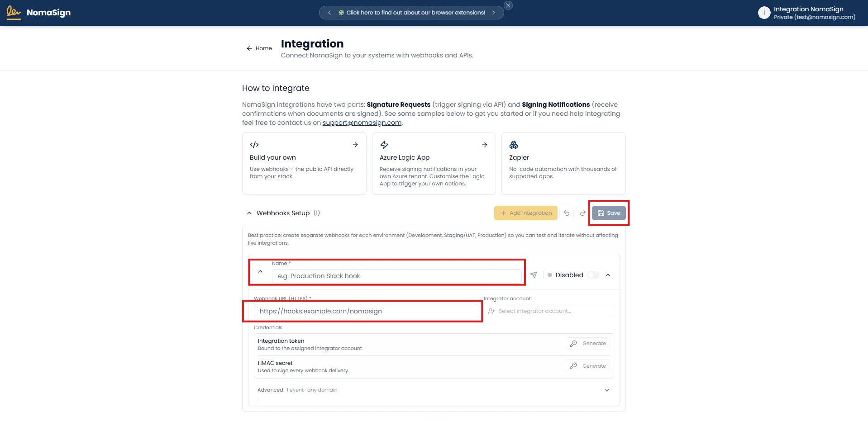Collapse the Webhooks Setup section

249,213
